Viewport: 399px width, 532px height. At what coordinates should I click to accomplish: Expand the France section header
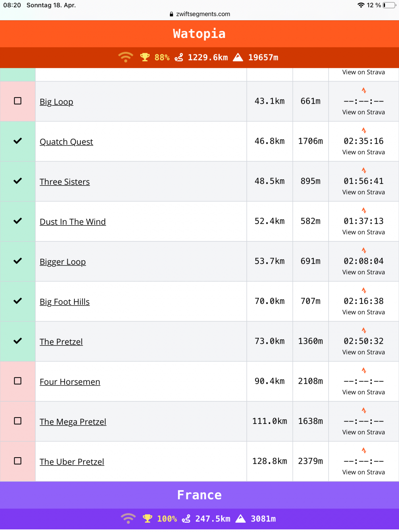pos(199,495)
